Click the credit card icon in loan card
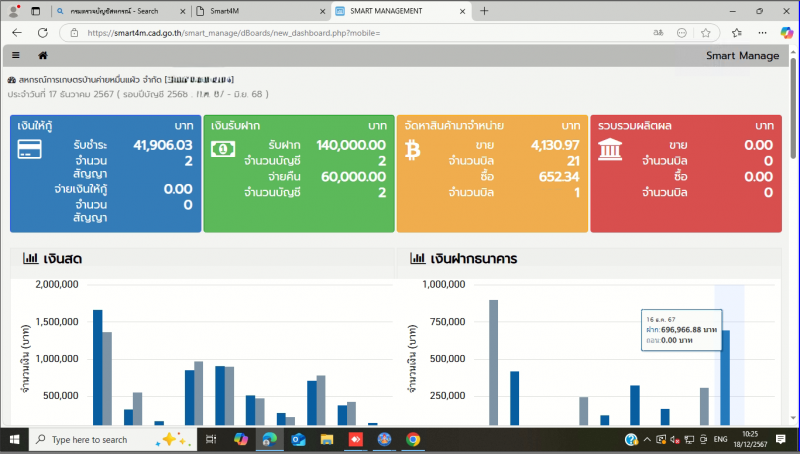This screenshot has height=454, width=800. coord(30,149)
